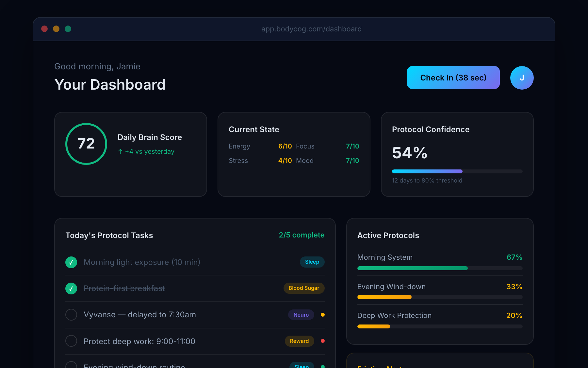Click the Reward tag

(x=299, y=341)
